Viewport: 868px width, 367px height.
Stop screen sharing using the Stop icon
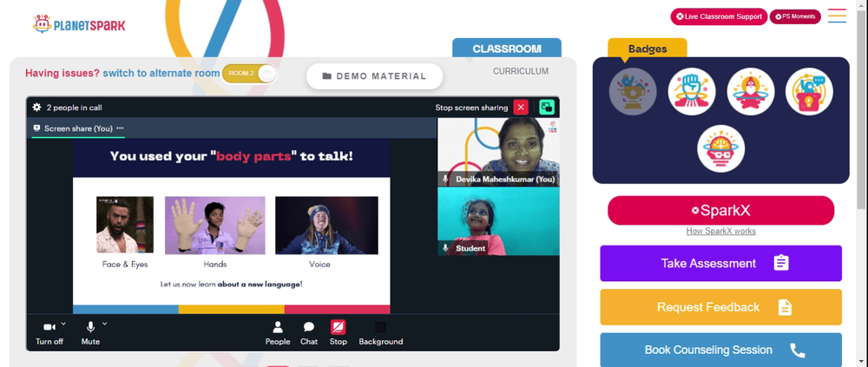click(339, 327)
